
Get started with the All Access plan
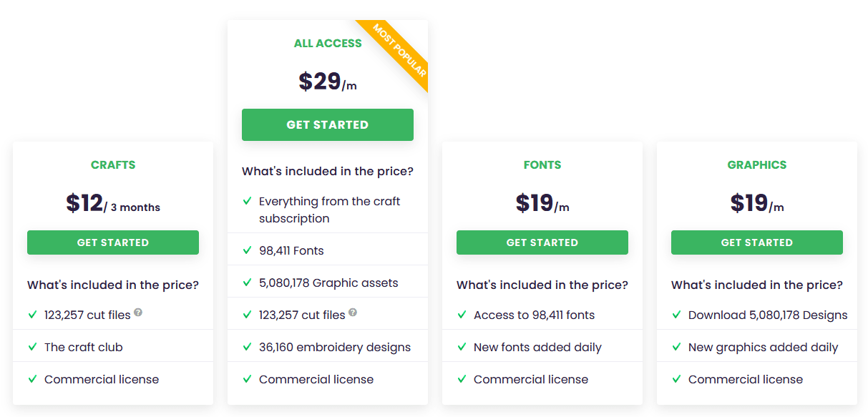[328, 124]
